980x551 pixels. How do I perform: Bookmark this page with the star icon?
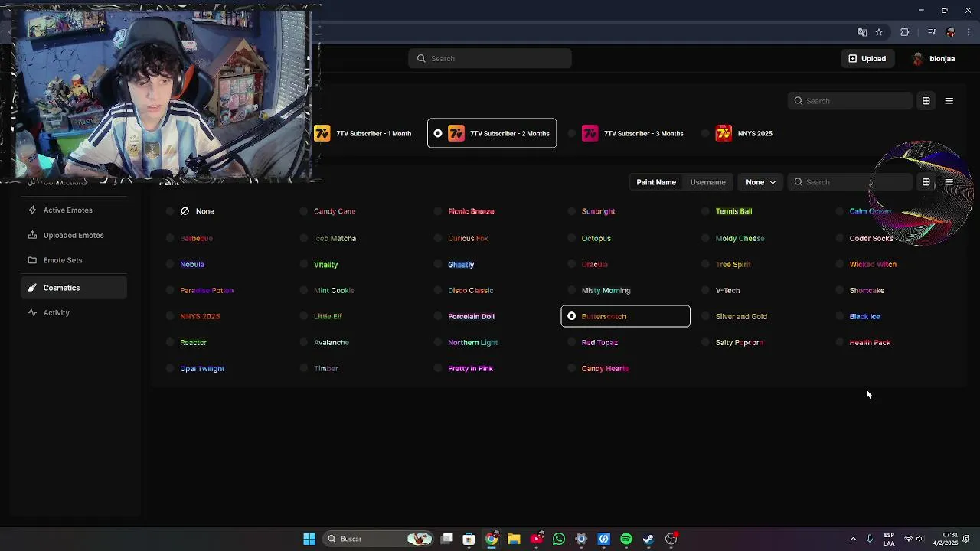[x=879, y=32]
